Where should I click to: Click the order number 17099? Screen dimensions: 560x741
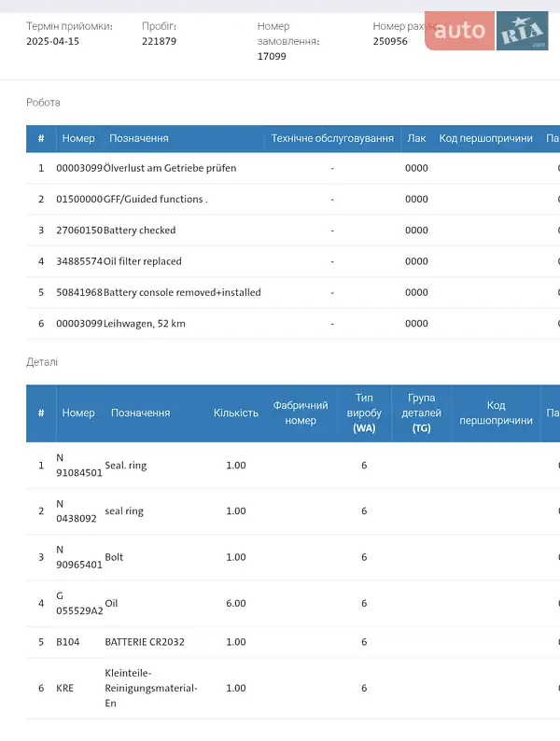[x=272, y=56]
